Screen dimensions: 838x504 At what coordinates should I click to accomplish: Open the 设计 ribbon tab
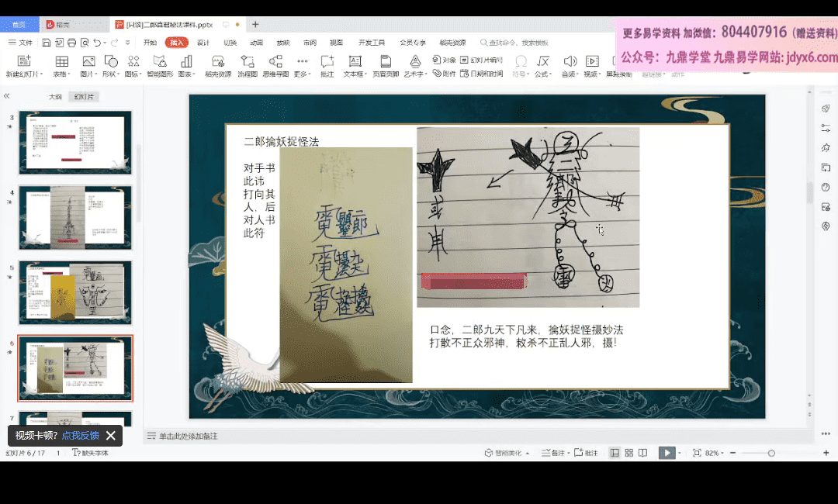[203, 43]
